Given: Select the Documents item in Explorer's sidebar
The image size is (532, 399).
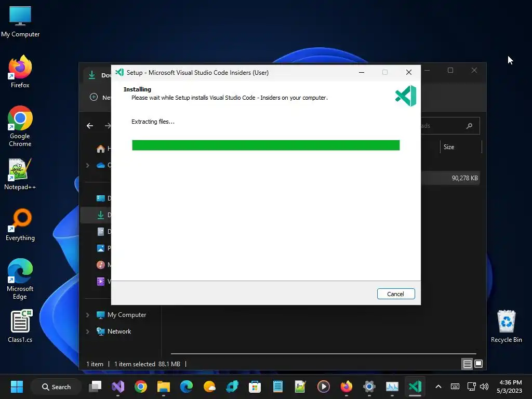Looking at the screenshot, I should (x=100, y=231).
